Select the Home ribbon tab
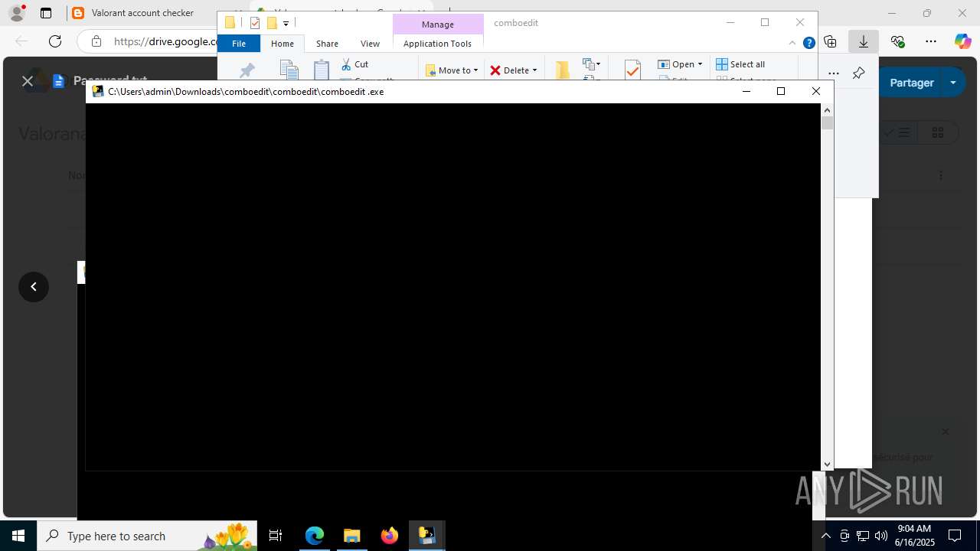The image size is (980, 551). point(283,44)
